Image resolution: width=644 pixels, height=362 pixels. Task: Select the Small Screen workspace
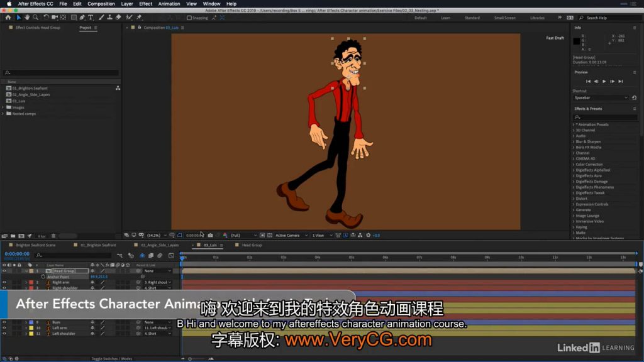point(505,18)
